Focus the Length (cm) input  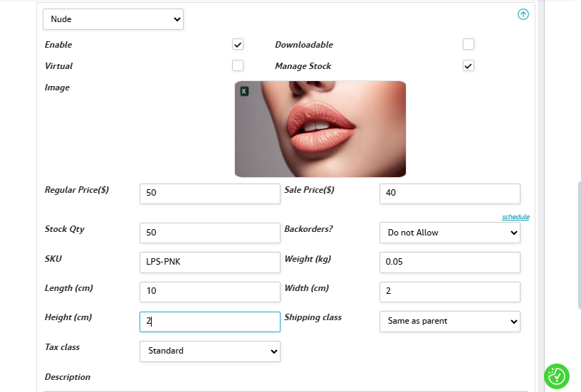(210, 292)
